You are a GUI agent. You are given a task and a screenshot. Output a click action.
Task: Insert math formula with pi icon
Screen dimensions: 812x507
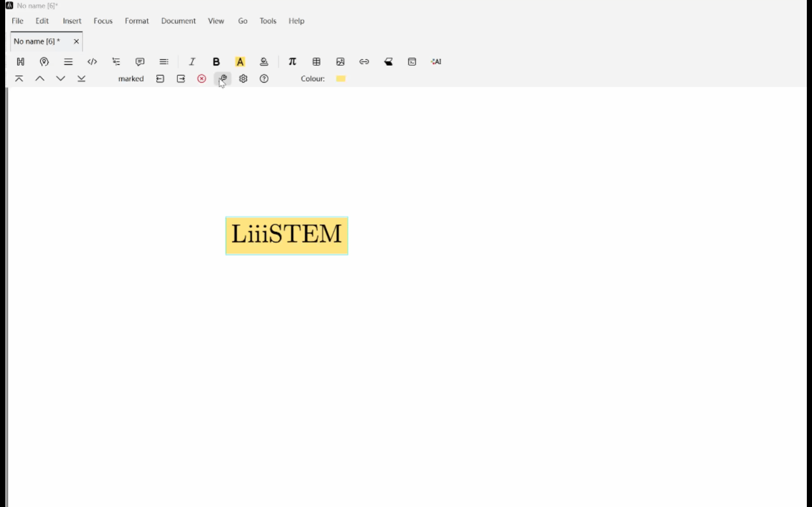click(292, 61)
